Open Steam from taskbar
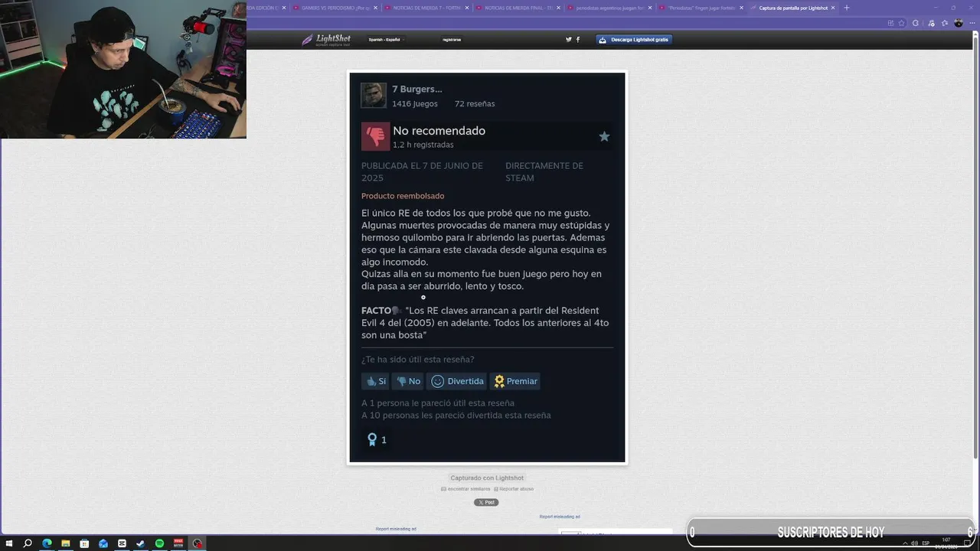Screen dimensions: 980x551 140,543
